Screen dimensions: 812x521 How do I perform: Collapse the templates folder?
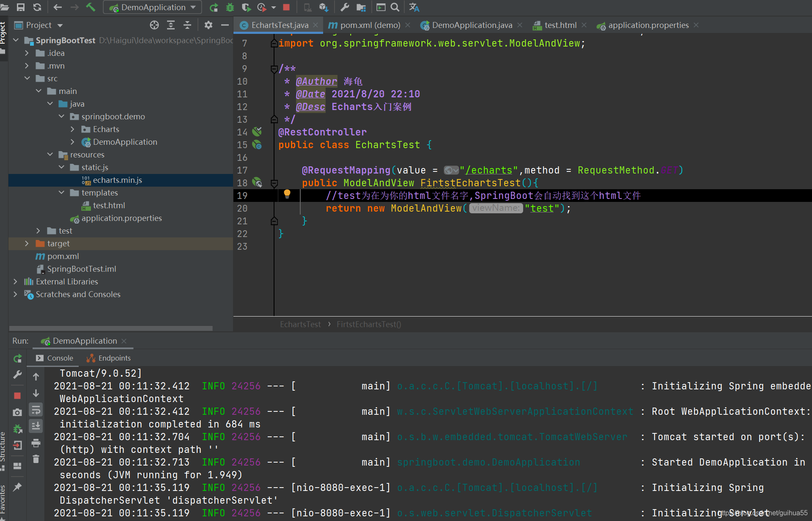61,193
